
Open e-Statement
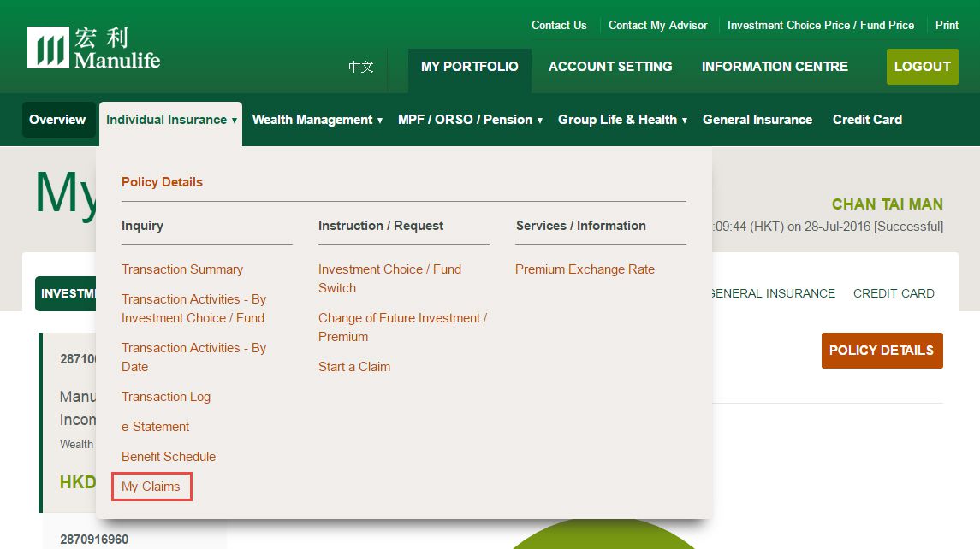155,427
